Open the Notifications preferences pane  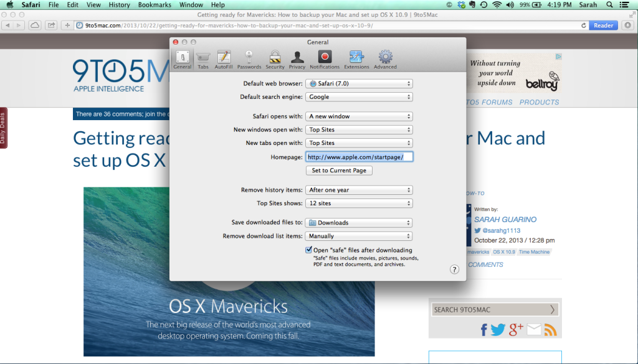pyautogui.click(x=325, y=60)
